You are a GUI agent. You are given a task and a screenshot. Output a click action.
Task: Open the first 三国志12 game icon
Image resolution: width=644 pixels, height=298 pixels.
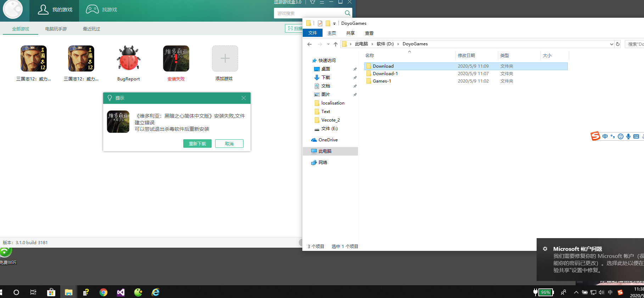pyautogui.click(x=34, y=58)
